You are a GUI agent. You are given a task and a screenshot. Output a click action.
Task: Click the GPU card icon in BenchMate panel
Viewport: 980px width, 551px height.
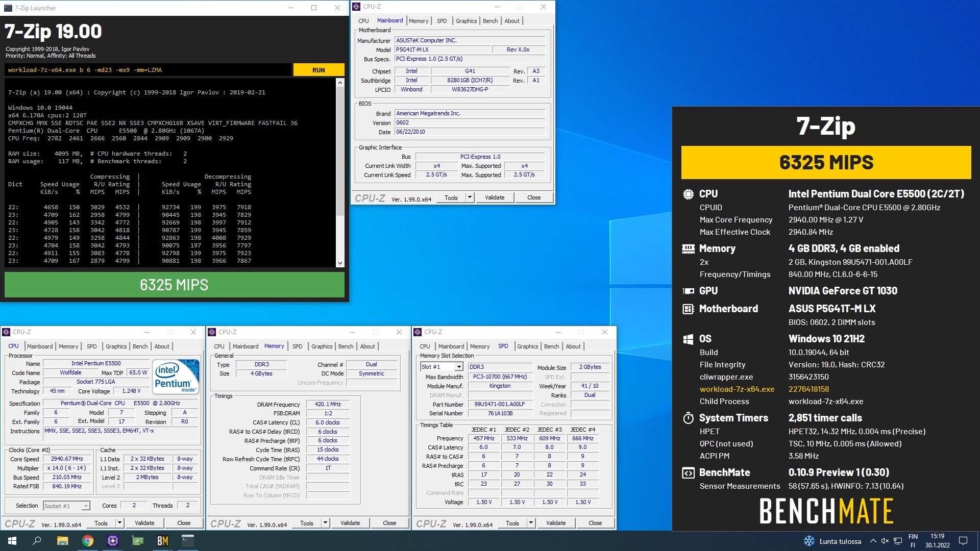[688, 291]
